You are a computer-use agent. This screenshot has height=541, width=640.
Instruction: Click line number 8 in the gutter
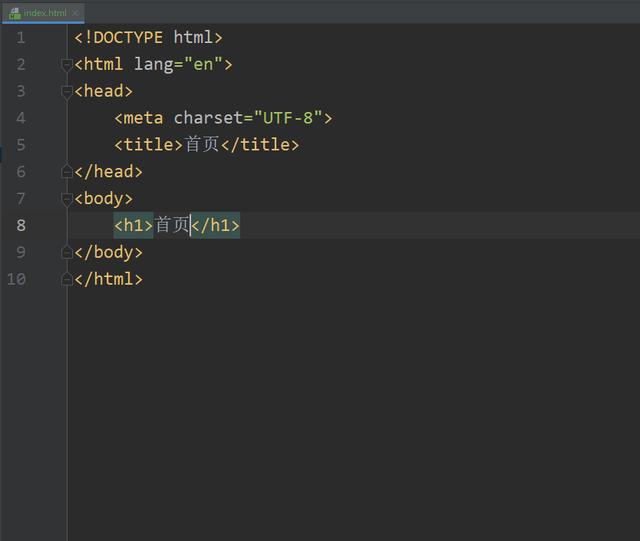pos(21,225)
